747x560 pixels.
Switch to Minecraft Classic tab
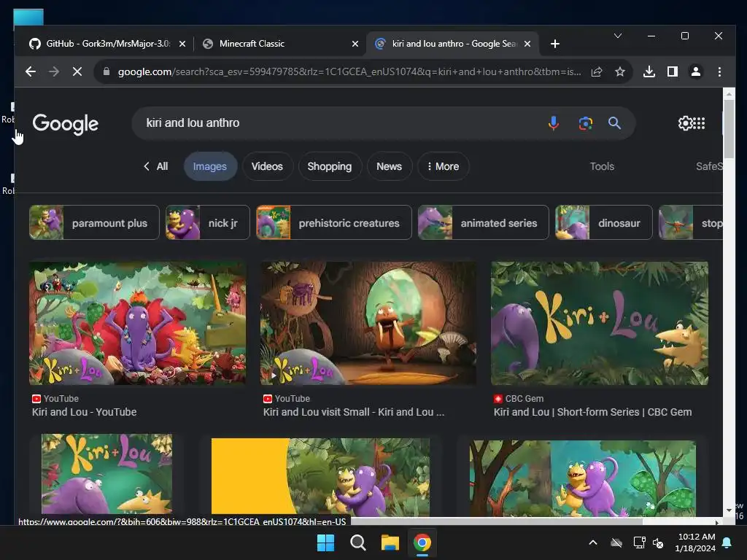[281, 44]
